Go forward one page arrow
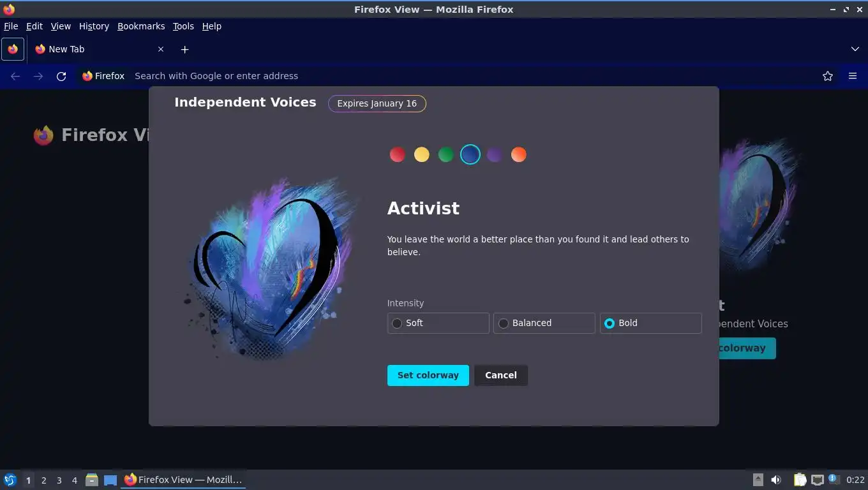The width and height of the screenshot is (868, 490). (x=38, y=76)
